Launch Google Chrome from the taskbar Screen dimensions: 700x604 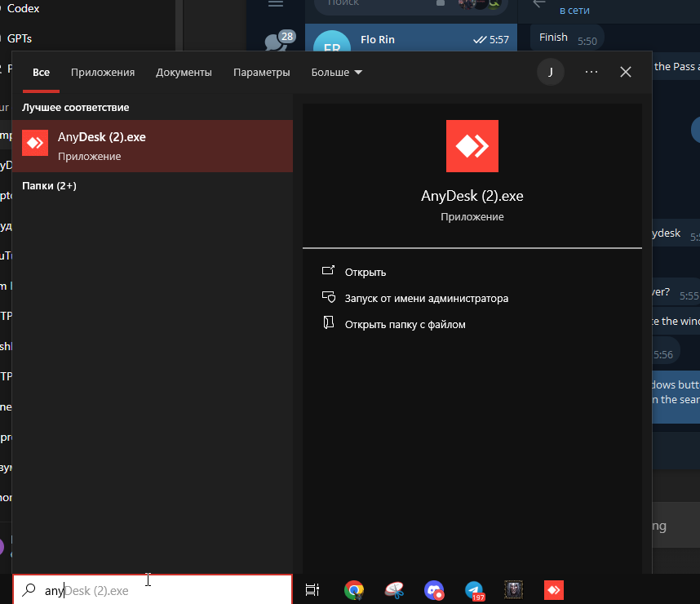[354, 589]
